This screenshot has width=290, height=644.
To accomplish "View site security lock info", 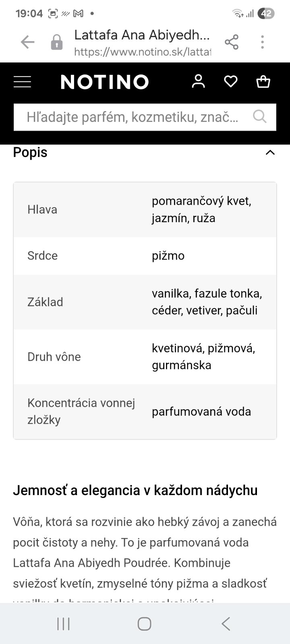I will (x=57, y=42).
